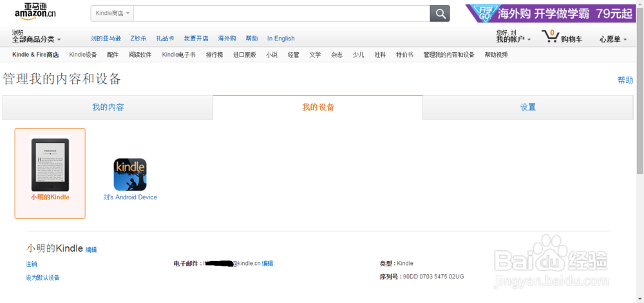Select the Kindle Android app icon

[130, 174]
